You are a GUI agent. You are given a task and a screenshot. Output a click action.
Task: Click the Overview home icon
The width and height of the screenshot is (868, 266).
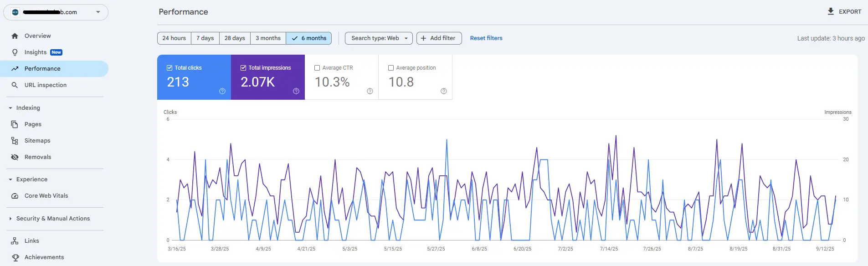[x=15, y=36]
